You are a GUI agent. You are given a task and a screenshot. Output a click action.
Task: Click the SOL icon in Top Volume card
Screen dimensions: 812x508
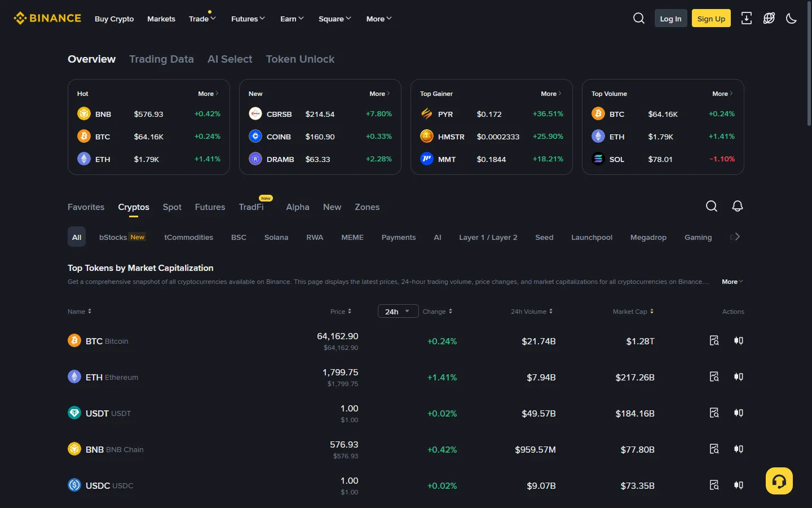[598, 159]
